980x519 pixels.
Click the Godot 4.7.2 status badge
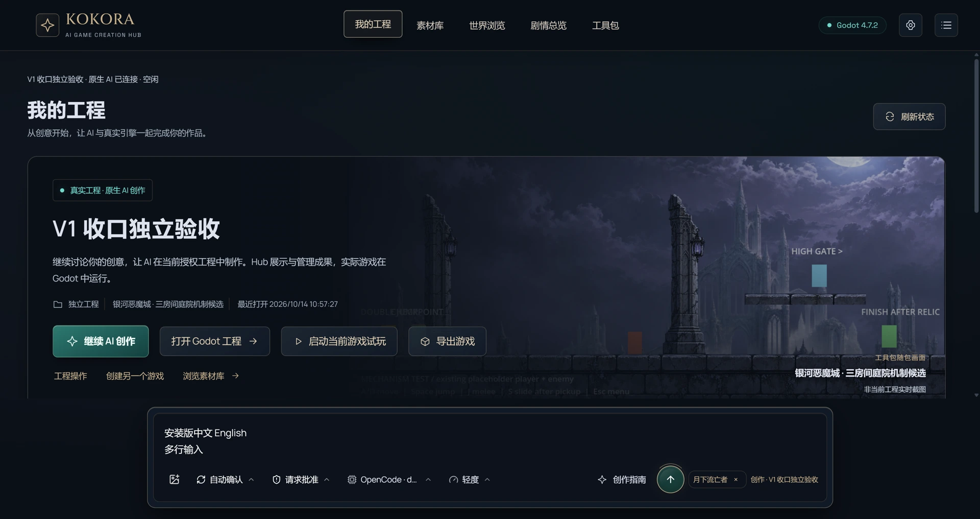tap(852, 25)
